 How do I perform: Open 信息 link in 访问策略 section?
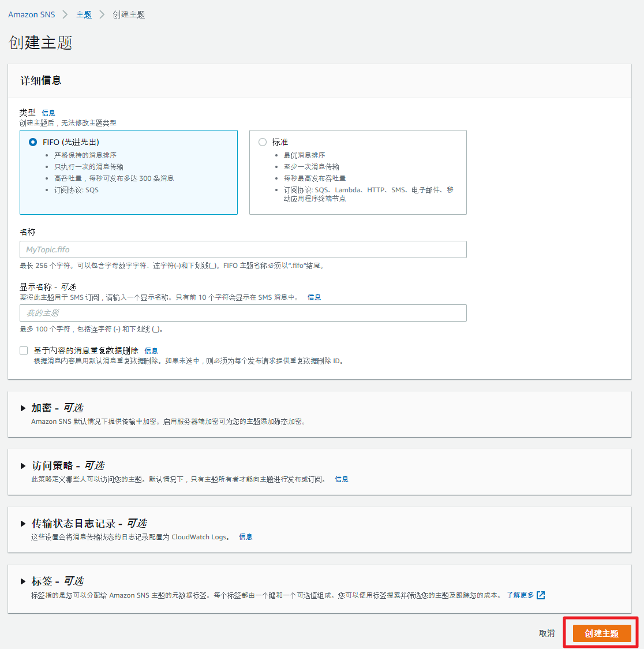342,479
